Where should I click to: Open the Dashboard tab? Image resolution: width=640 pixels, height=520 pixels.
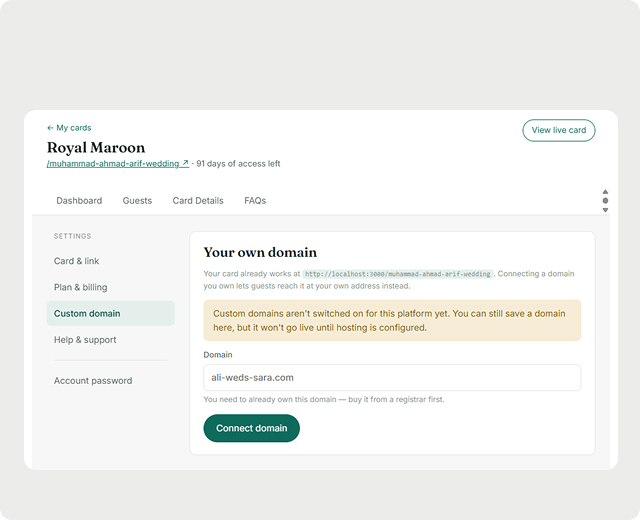click(79, 200)
